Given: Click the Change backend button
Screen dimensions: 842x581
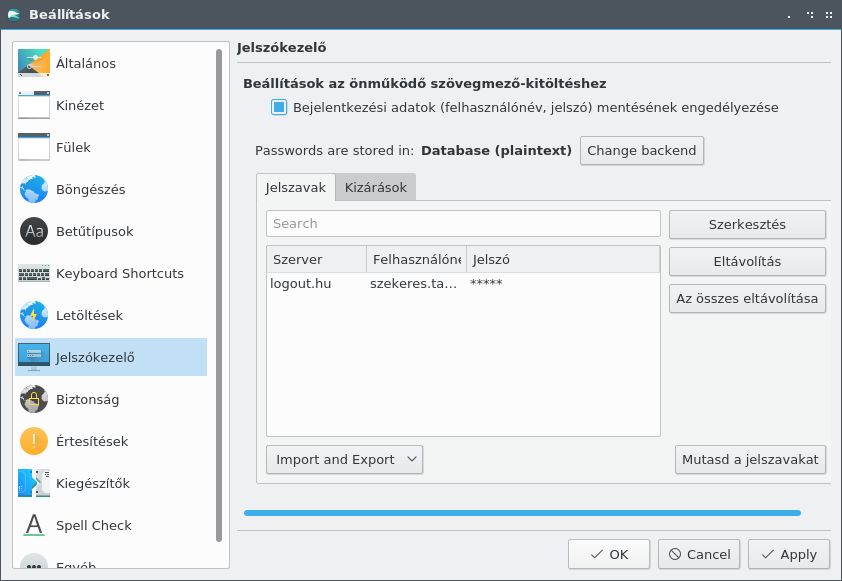Looking at the screenshot, I should tap(642, 150).
